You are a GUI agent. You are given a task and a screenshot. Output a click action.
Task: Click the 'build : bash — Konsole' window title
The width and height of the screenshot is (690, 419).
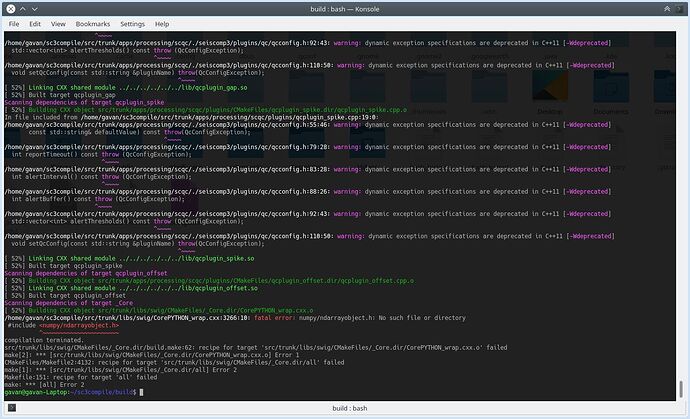tap(344, 8)
